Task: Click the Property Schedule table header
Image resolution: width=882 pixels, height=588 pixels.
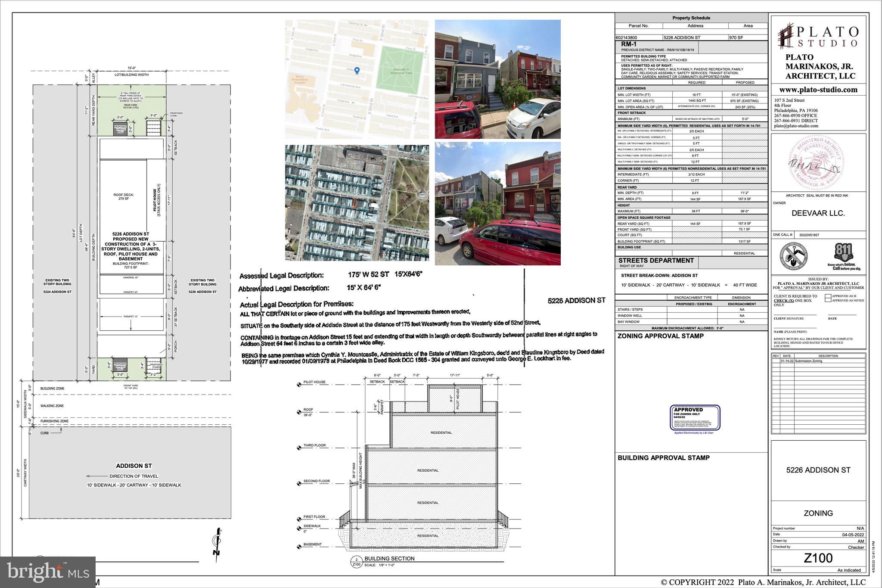Action: tap(691, 18)
